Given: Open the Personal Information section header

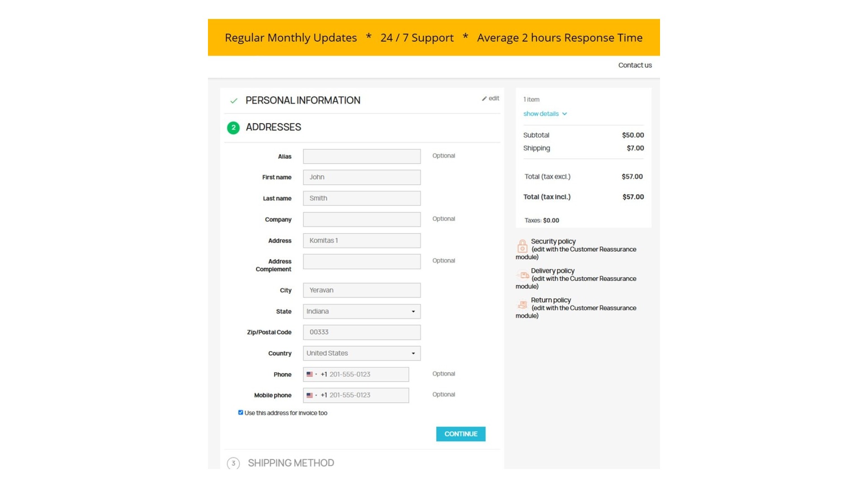Looking at the screenshot, I should (x=303, y=100).
